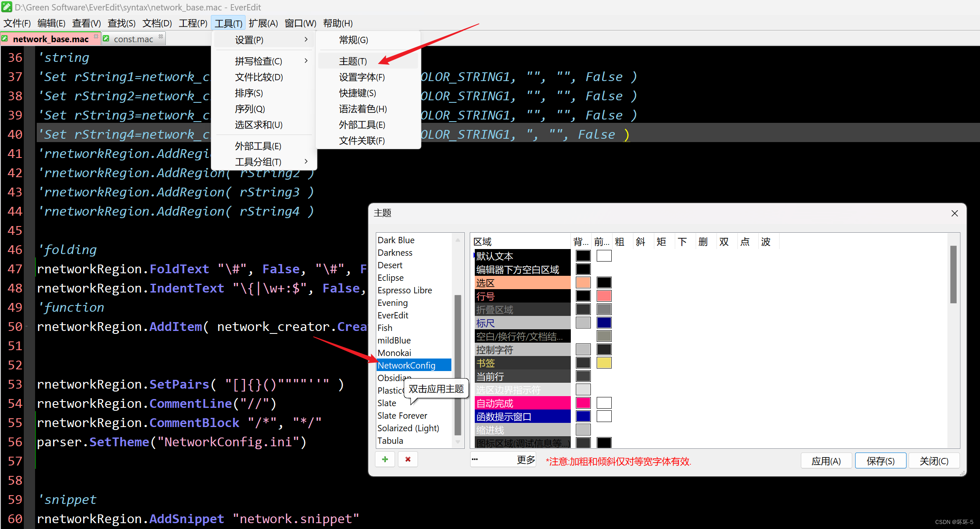This screenshot has height=529, width=980.
Task: Select the Monokai theme in list
Action: (x=394, y=353)
